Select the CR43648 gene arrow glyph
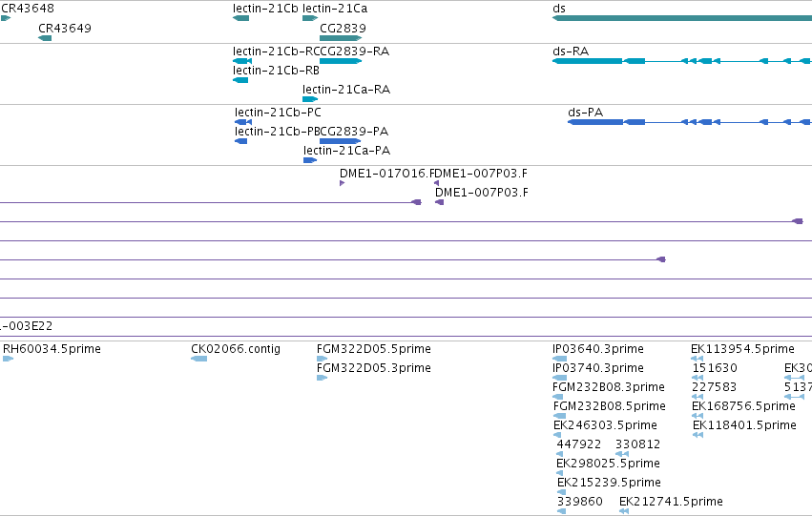This screenshot has height=516, width=812. tap(5, 18)
